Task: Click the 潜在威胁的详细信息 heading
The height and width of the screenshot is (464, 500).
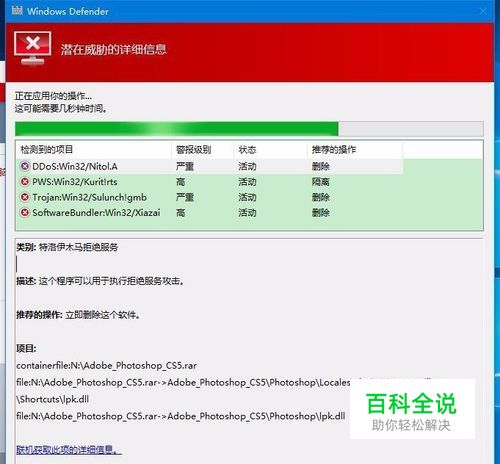Action: tap(113, 50)
